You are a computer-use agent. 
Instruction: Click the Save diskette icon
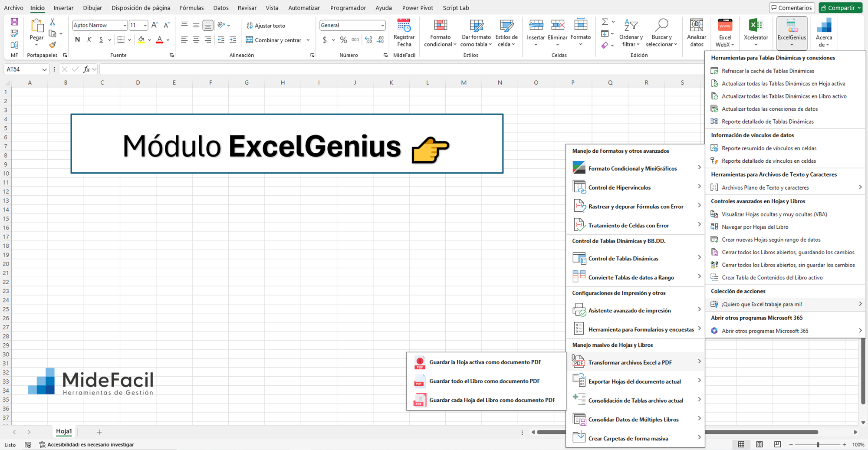tap(14, 22)
